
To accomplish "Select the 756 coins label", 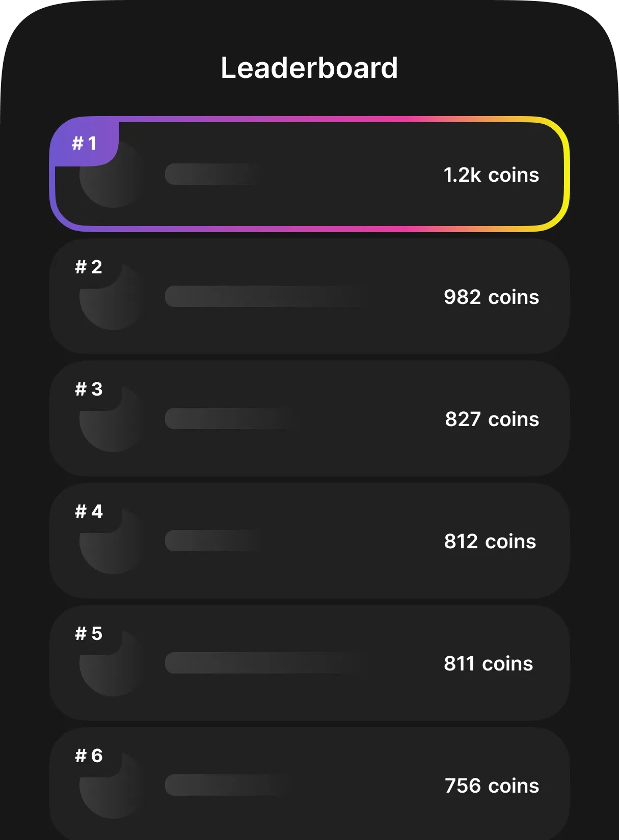I will coord(491,786).
